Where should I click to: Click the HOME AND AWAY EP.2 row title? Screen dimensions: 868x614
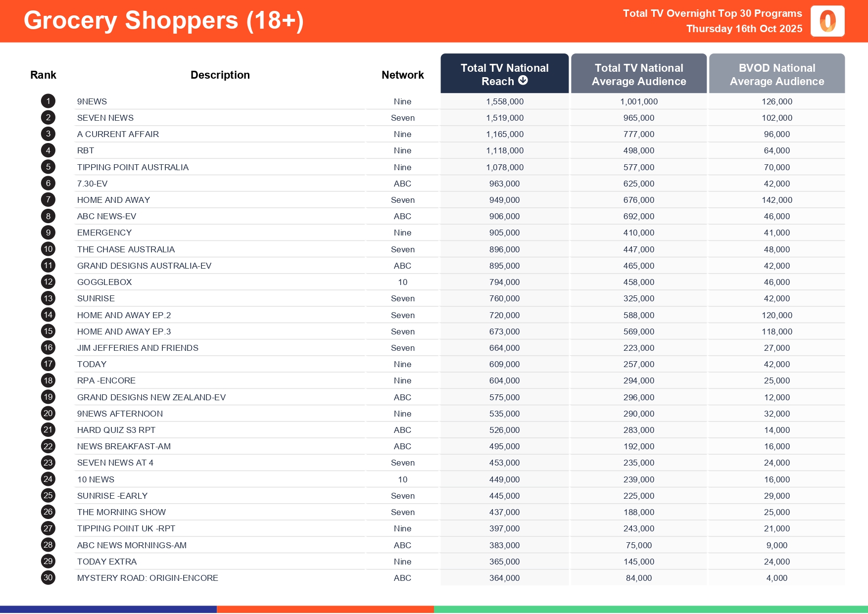click(124, 315)
